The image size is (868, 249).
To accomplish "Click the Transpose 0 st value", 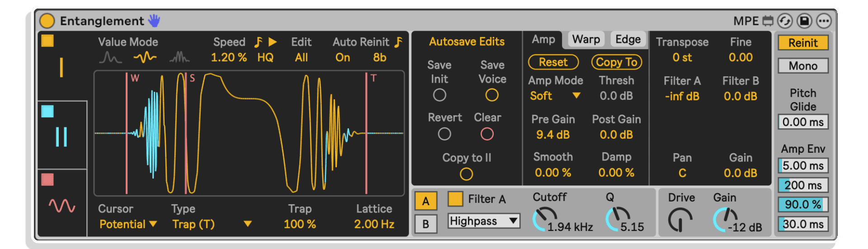I will tap(682, 57).
